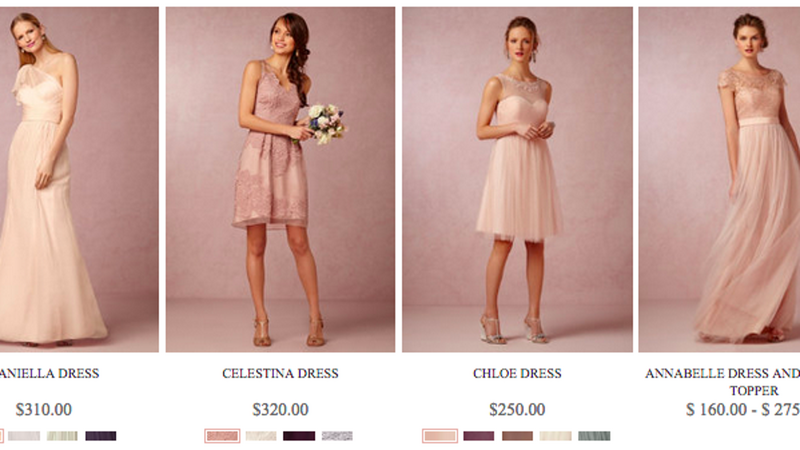The height and width of the screenshot is (450, 800).
Task: Choose the purple swatch under Chloe Dress
Action: (x=479, y=436)
